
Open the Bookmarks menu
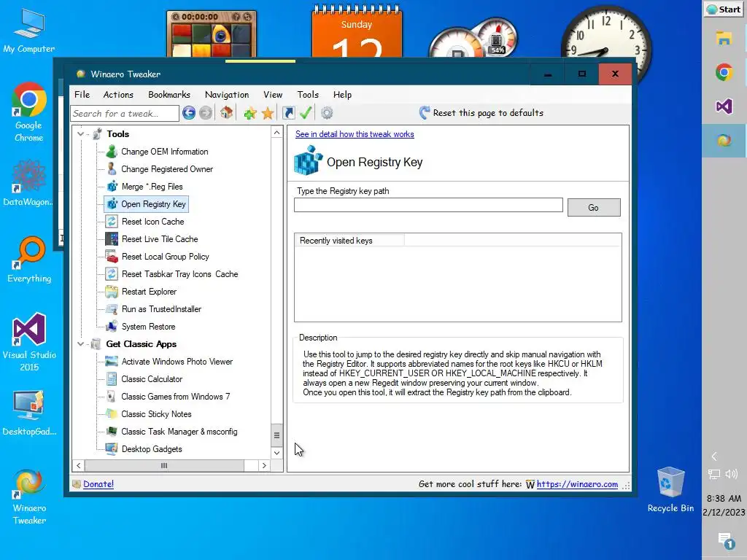tap(169, 94)
